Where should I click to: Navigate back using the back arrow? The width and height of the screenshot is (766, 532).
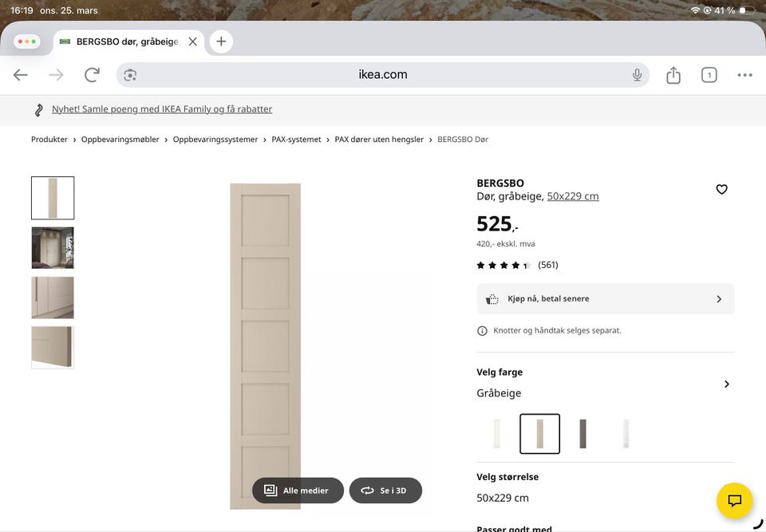pyautogui.click(x=20, y=74)
